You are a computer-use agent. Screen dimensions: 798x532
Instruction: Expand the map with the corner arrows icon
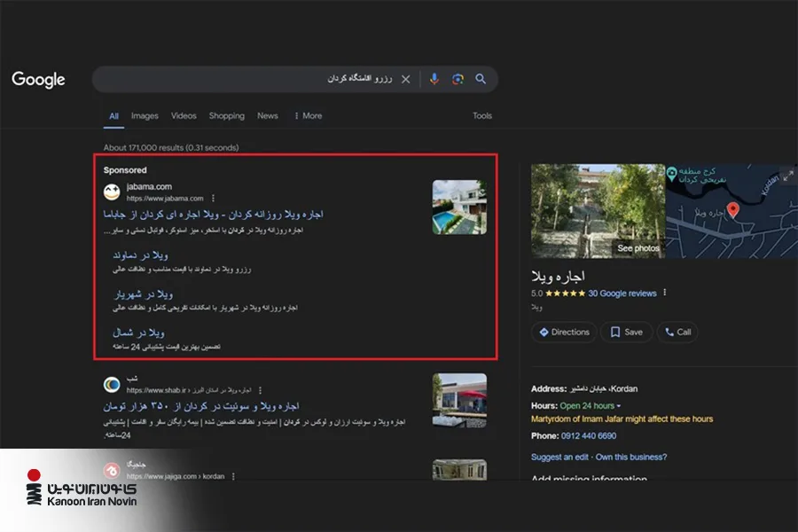pos(788,176)
